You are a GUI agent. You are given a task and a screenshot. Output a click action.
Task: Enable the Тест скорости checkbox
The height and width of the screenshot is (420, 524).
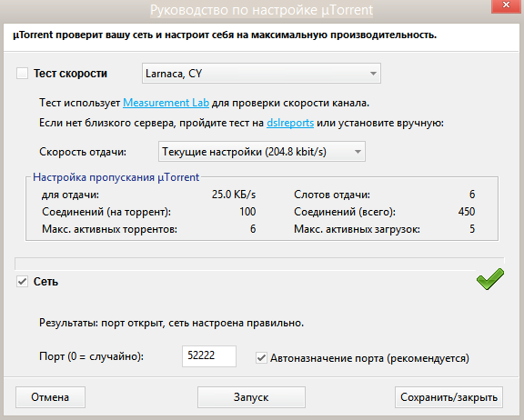tap(23, 74)
